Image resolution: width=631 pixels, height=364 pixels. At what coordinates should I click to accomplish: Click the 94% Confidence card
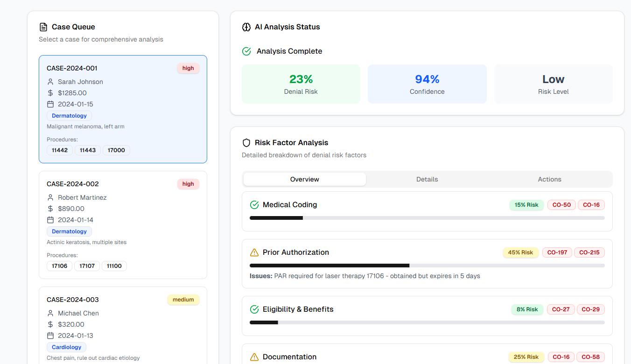pyautogui.click(x=427, y=84)
